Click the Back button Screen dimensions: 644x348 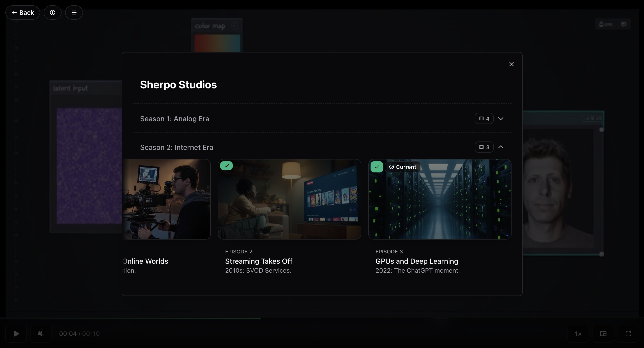(23, 13)
